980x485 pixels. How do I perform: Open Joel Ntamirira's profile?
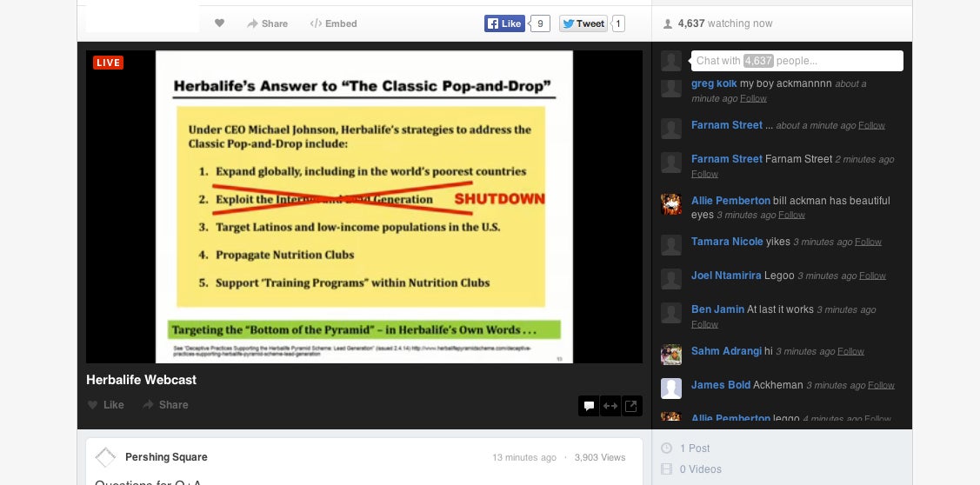coord(726,276)
